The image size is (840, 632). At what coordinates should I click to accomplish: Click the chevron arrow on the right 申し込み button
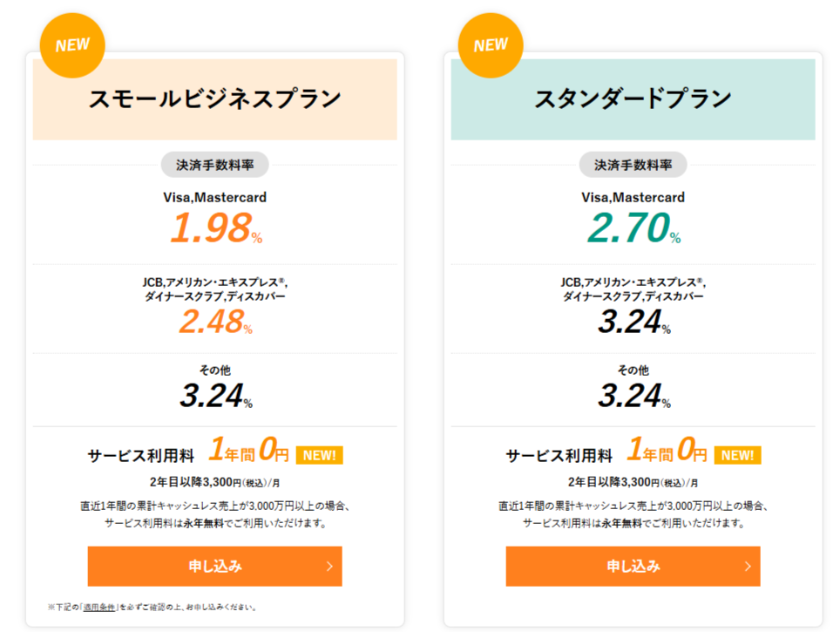pos(748,567)
